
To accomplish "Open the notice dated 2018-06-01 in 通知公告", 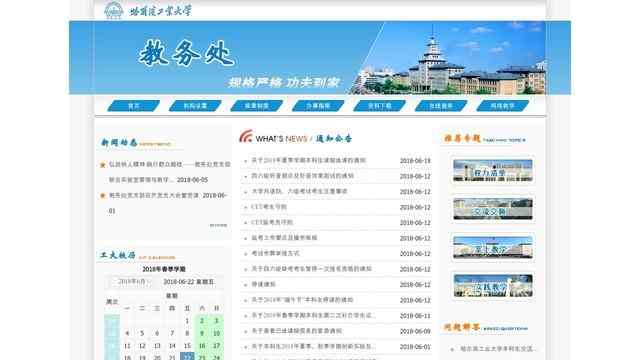I will click(313, 347).
